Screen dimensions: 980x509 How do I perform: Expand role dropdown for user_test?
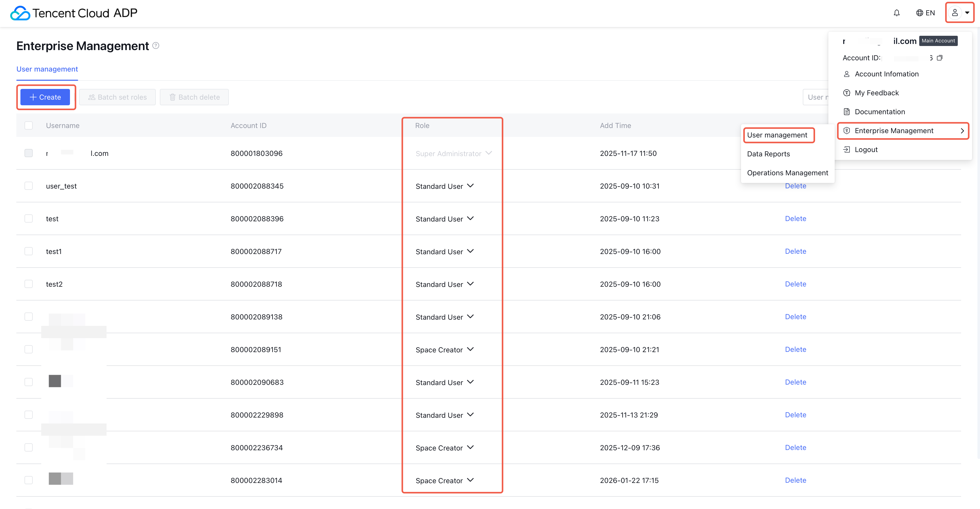470,186
